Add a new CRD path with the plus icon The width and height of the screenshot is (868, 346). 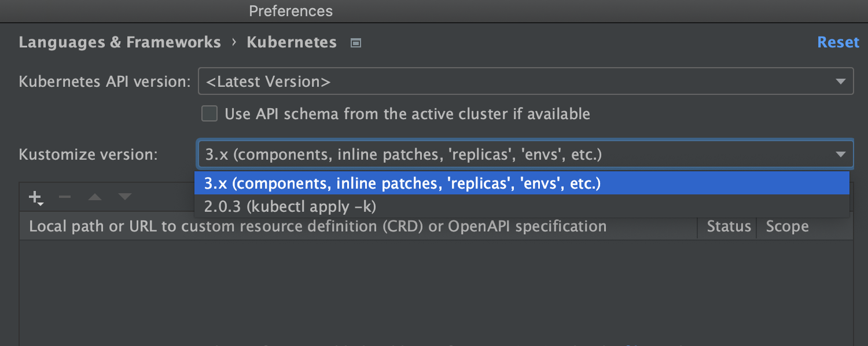point(36,198)
